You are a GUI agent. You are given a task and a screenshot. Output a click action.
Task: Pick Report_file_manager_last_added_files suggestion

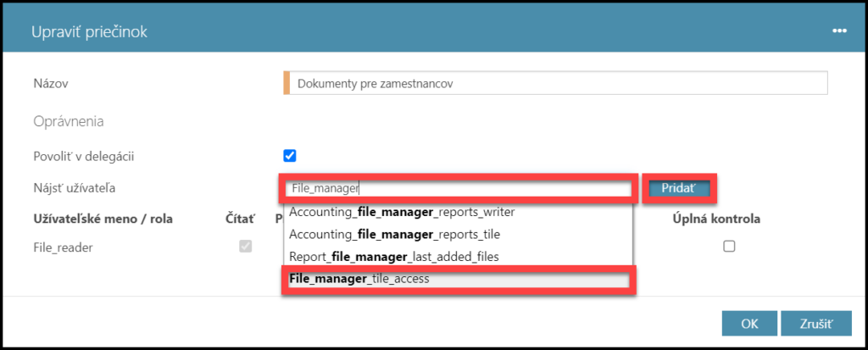(394, 256)
